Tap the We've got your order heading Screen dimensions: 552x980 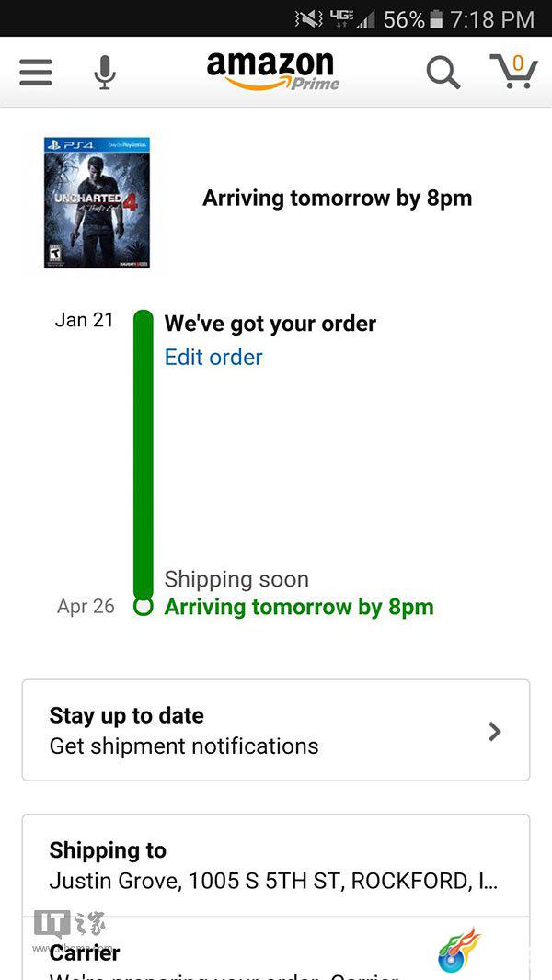point(270,324)
